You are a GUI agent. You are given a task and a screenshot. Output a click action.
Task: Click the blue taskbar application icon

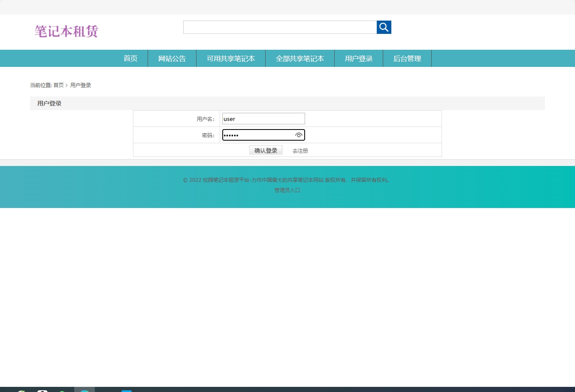[x=127, y=390]
